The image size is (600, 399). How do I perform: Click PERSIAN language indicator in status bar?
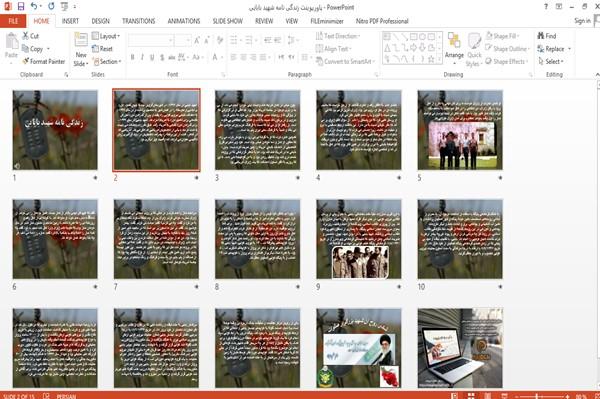[x=66, y=396]
